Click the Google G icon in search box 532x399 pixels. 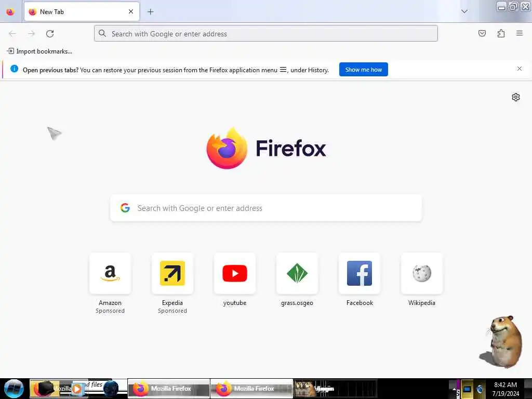tap(125, 208)
